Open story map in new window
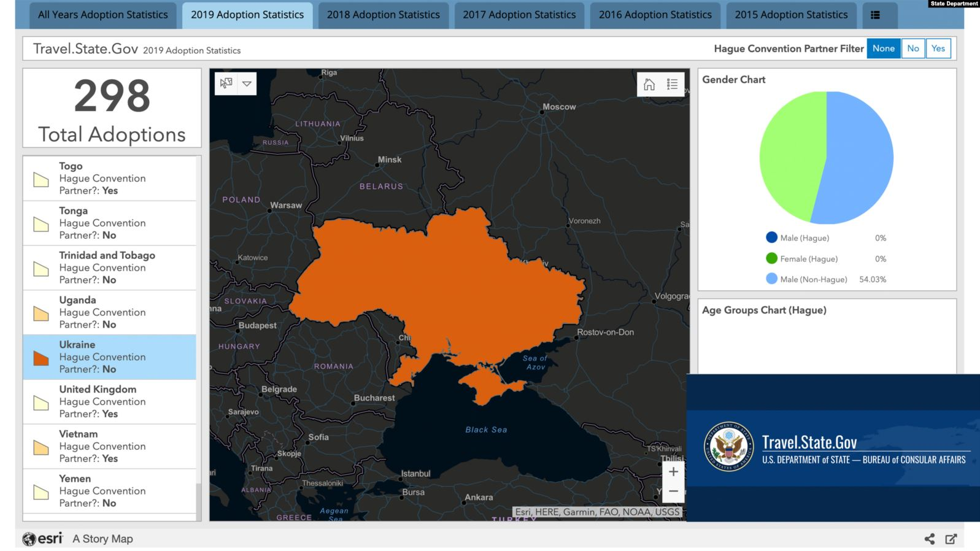Image resolution: width=980 pixels, height=551 pixels. pos(951,539)
